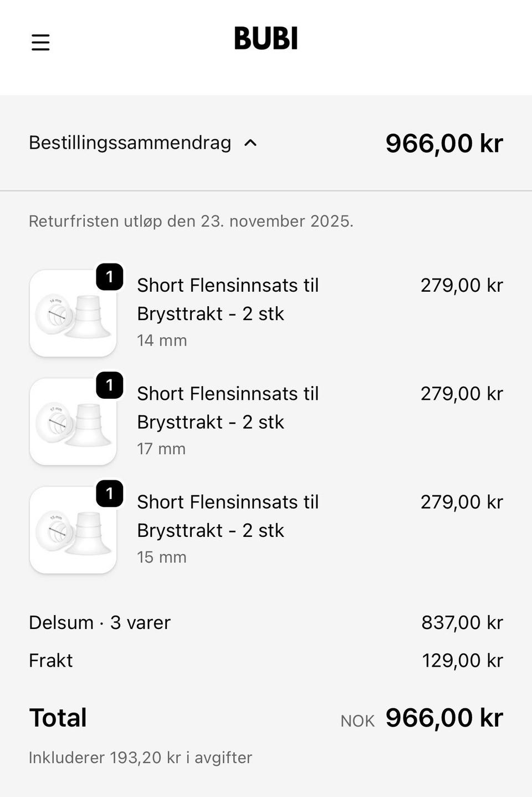Click the Frakt 129,00 kr amount
Viewport: 532px width, 797px height.
462,661
